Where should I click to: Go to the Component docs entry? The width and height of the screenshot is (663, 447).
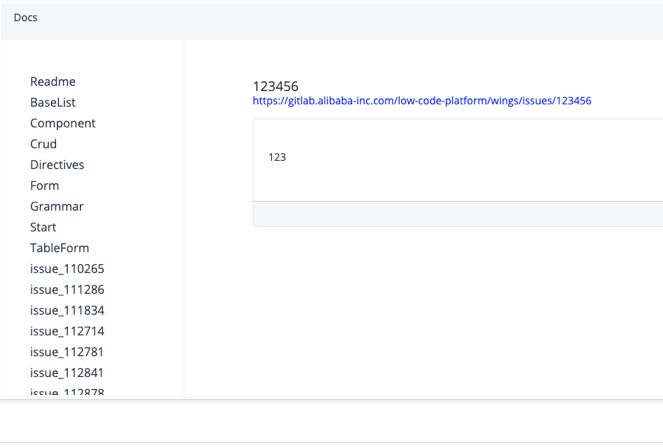tap(63, 124)
